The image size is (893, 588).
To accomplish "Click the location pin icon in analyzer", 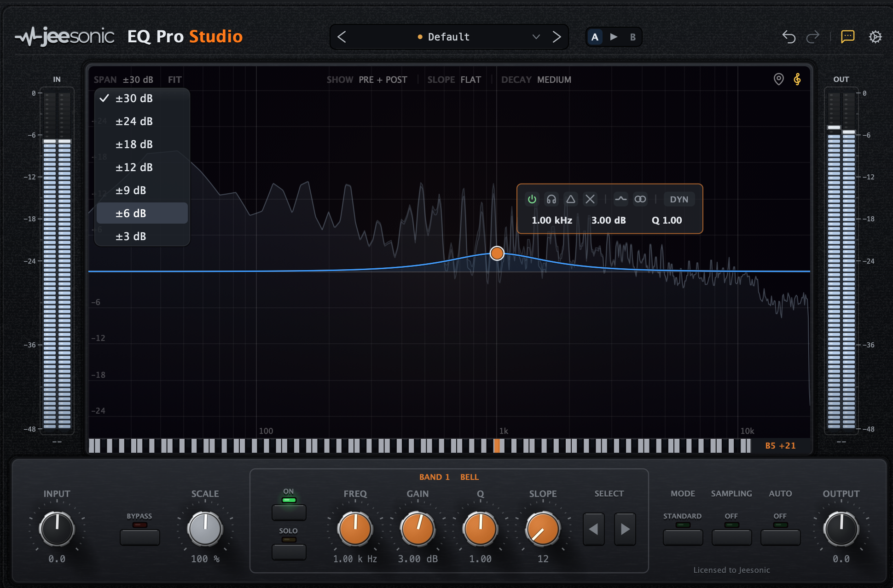I will pyautogui.click(x=778, y=79).
